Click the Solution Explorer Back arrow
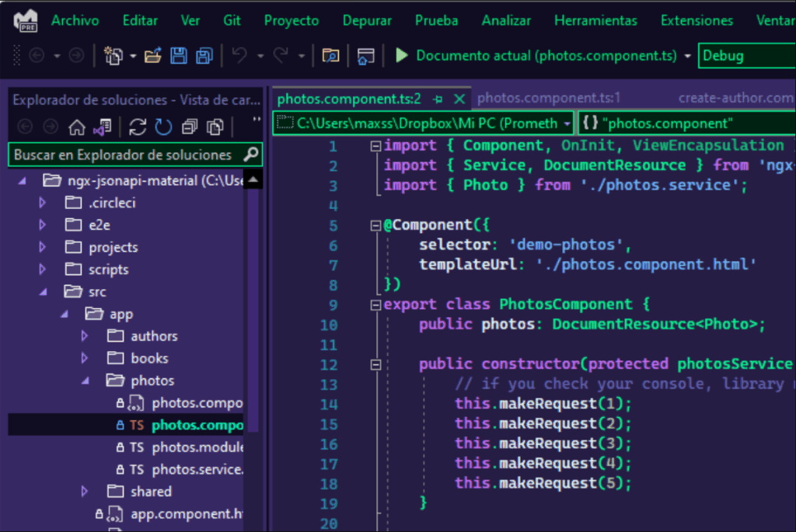 click(24, 127)
